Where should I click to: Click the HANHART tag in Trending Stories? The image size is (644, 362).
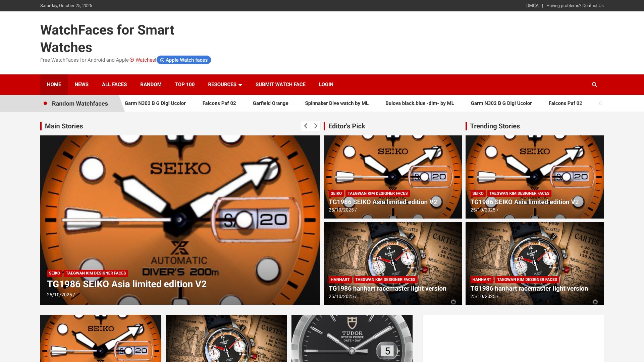(482, 280)
